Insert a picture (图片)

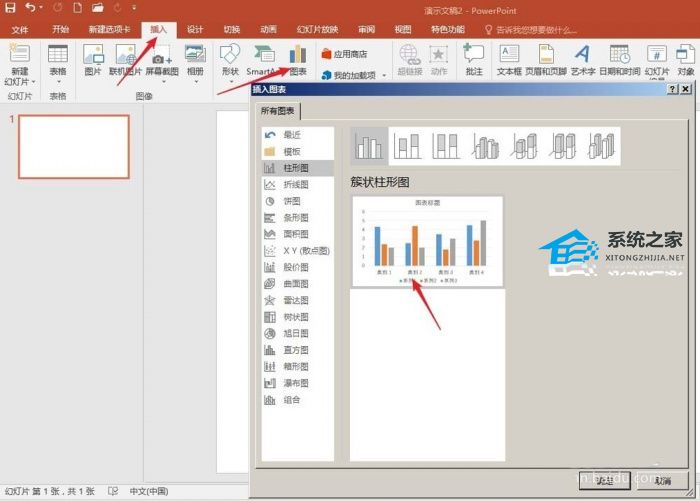(93, 60)
